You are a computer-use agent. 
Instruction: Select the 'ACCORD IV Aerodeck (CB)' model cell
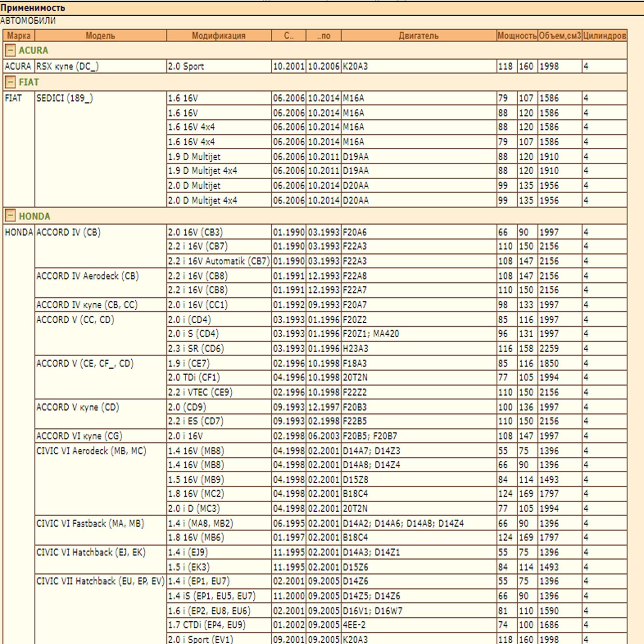point(100,283)
